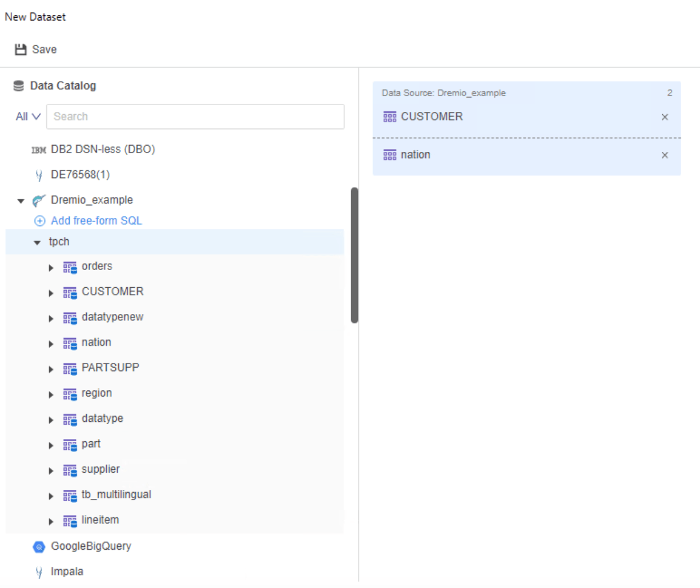Image resolution: width=700 pixels, height=588 pixels.
Task: Select the Impala data source
Action: [67, 571]
